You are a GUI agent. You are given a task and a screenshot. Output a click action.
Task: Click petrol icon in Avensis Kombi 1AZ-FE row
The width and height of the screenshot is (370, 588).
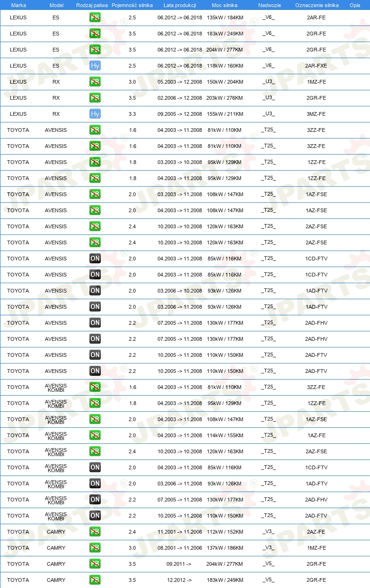95,435
